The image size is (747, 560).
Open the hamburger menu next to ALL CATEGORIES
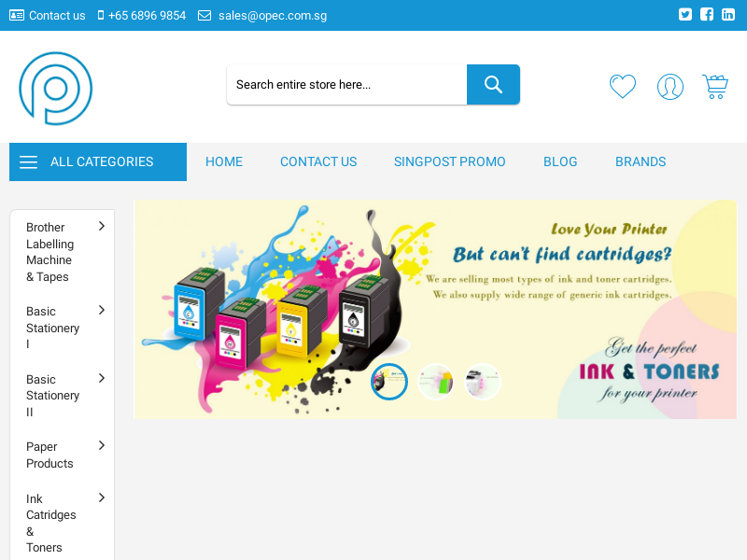(28, 161)
